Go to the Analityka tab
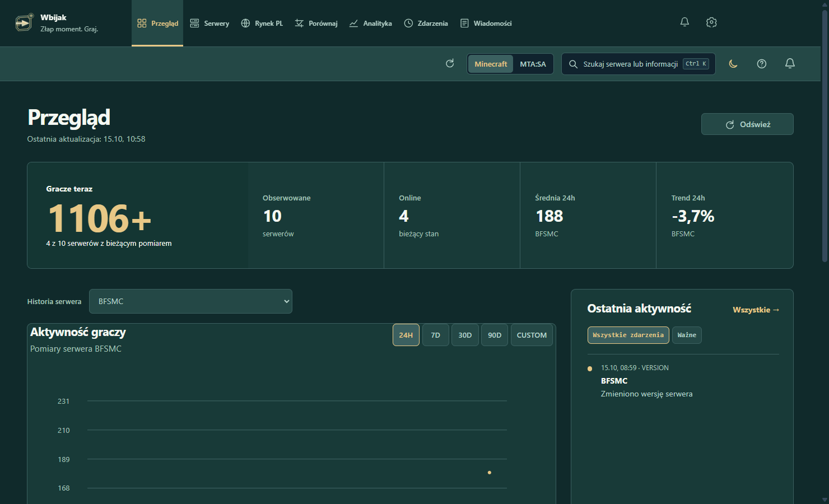The width and height of the screenshot is (829, 504). tap(370, 24)
